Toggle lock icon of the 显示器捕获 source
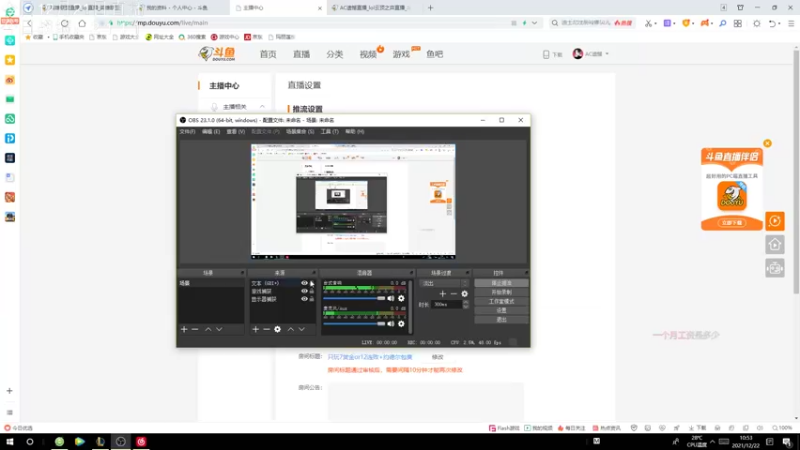Screen dimensions: 800x450 (x=312, y=299)
